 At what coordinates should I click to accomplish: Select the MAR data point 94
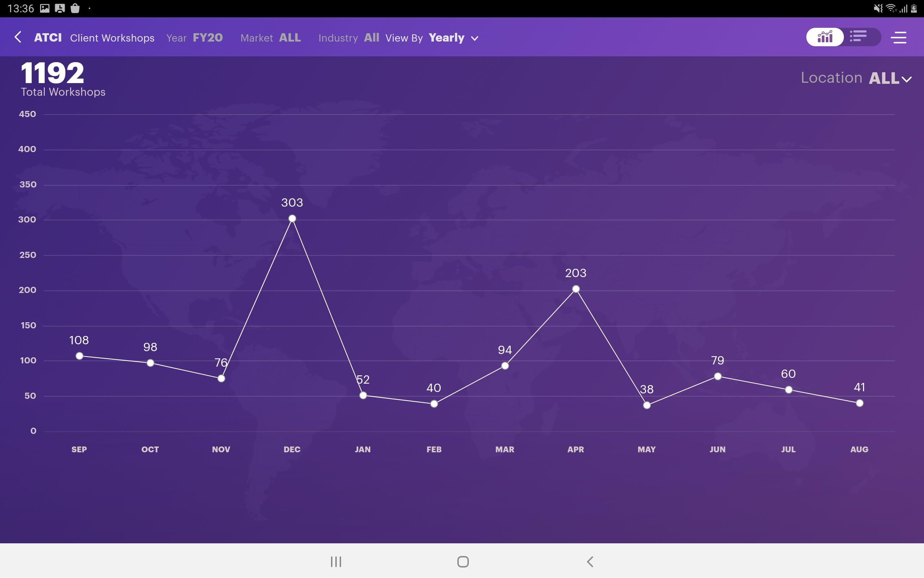coord(505,366)
